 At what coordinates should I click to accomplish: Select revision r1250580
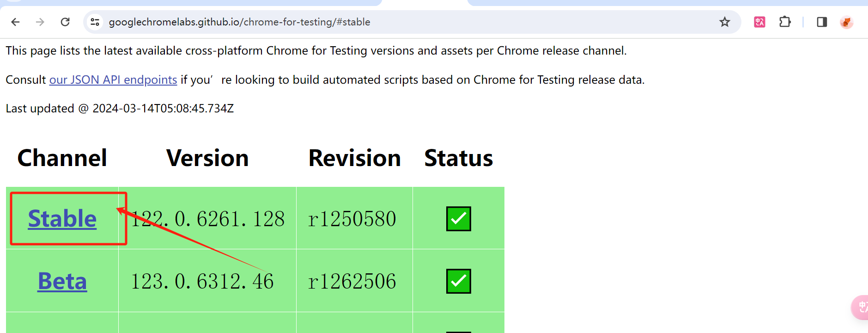352,219
